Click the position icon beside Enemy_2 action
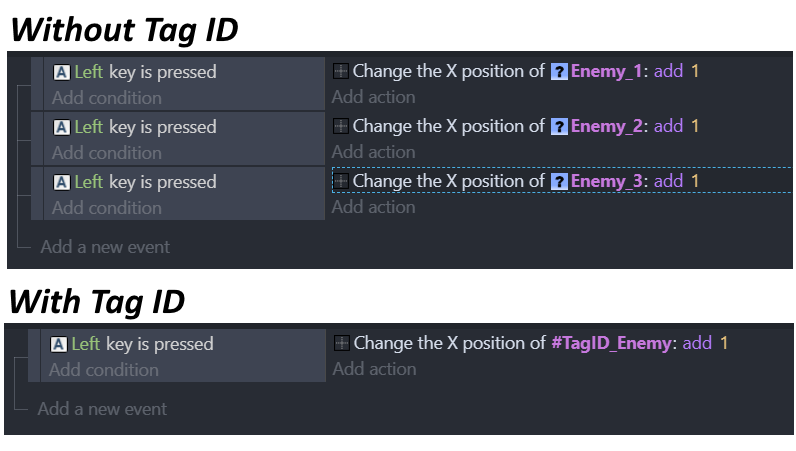The image size is (796, 451). (x=341, y=126)
